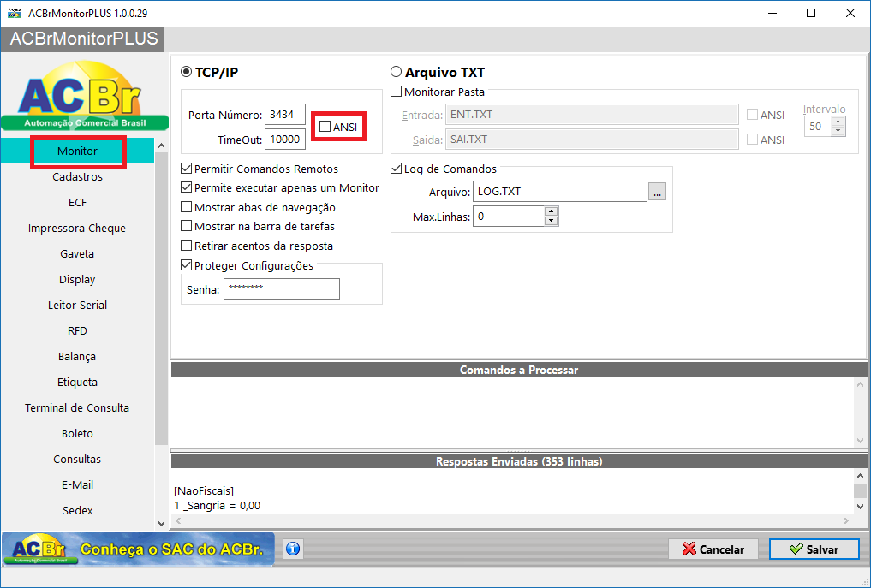871x588 pixels.
Task: Click the [NaoFiscais] response line
Action: [204, 490]
